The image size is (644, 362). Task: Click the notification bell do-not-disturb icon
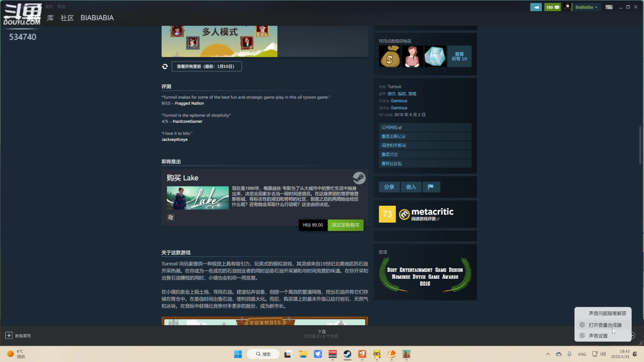(x=635, y=354)
